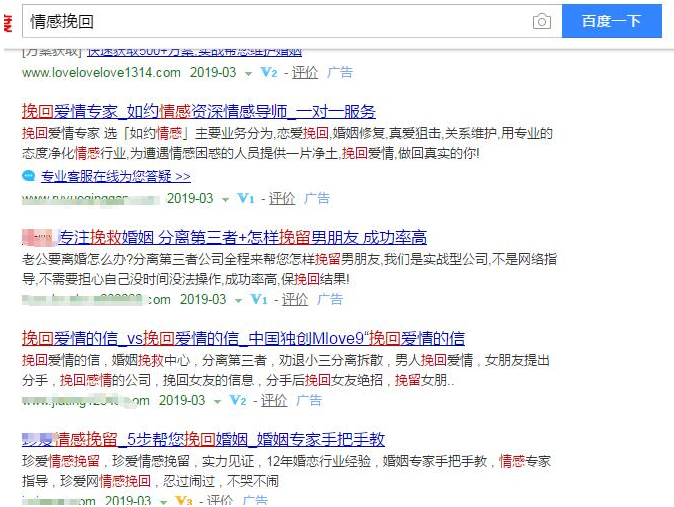The width and height of the screenshot is (674, 507).
Task: Click 评价 link under 挽回爱情的信 result
Action: (274, 400)
